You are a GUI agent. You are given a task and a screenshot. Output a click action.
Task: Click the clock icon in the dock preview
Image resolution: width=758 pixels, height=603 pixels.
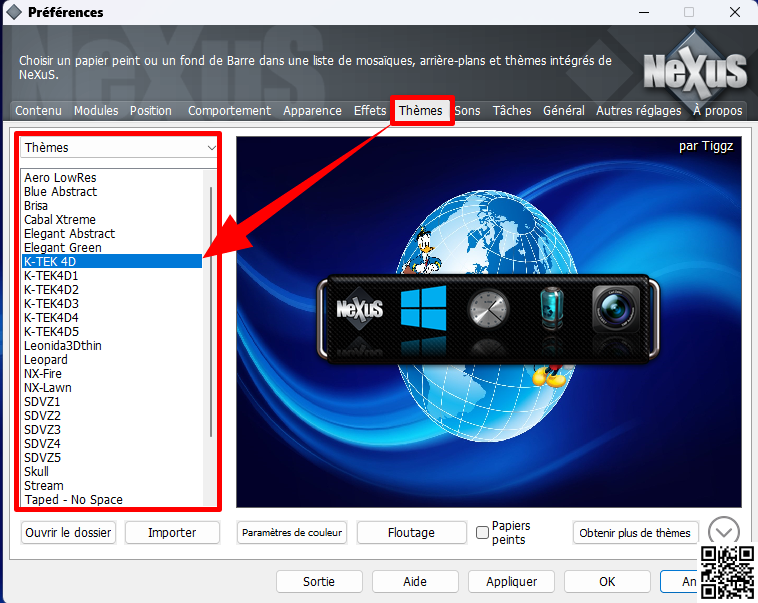(x=488, y=309)
